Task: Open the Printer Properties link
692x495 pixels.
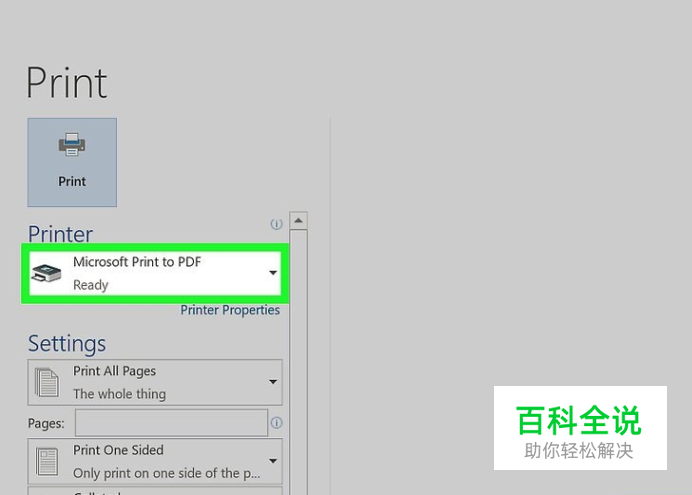Action: (230, 310)
